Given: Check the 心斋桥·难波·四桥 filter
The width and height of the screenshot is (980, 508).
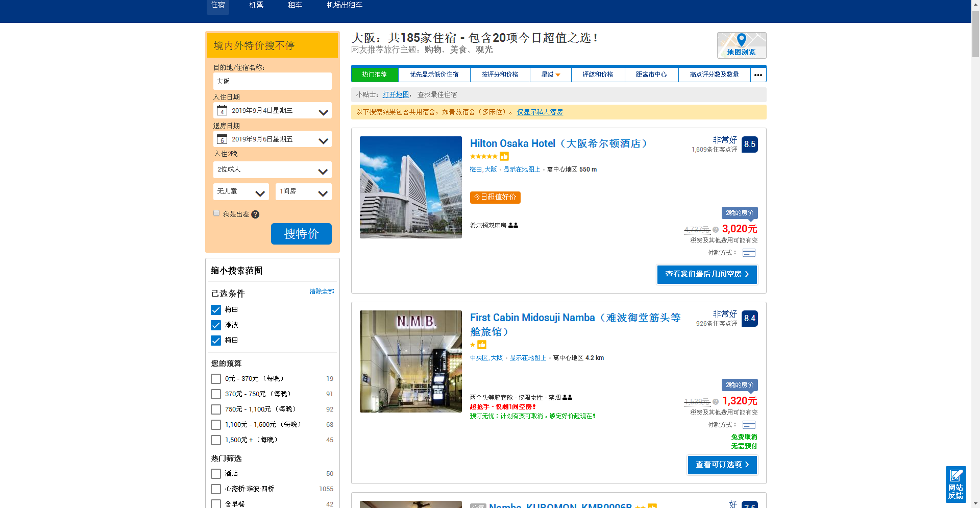Looking at the screenshot, I should (x=216, y=489).
